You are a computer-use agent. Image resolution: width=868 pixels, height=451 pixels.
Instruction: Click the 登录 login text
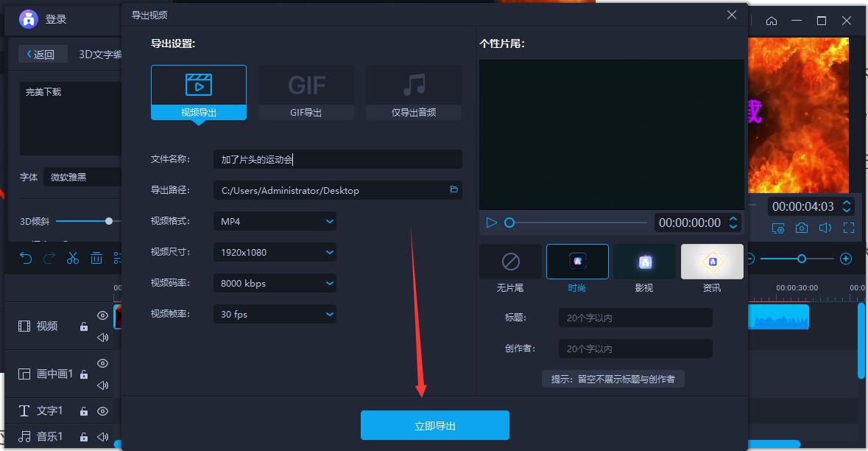tap(56, 19)
